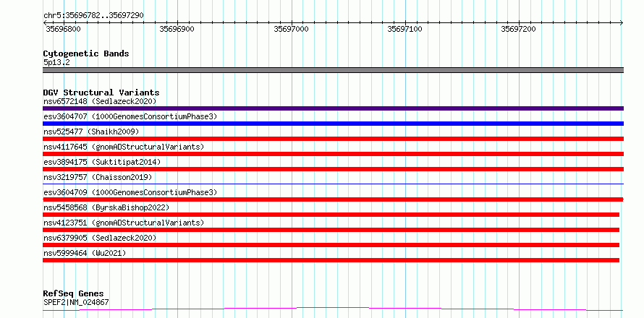Screen dimensions: 644x318
Task: Click the RefSeq Genes track title
Action: click(x=74, y=294)
